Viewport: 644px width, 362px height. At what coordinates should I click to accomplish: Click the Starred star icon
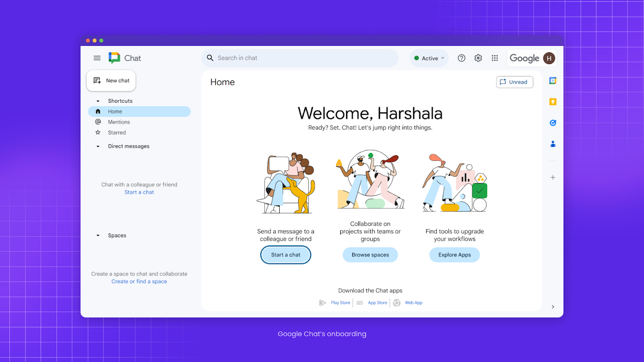coord(98,132)
